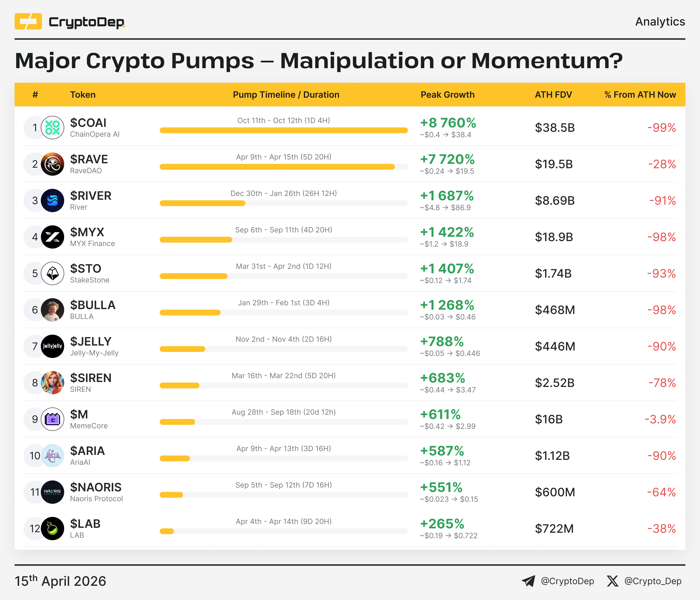Open the @CryptoDep Telegram handle link

pos(567,581)
